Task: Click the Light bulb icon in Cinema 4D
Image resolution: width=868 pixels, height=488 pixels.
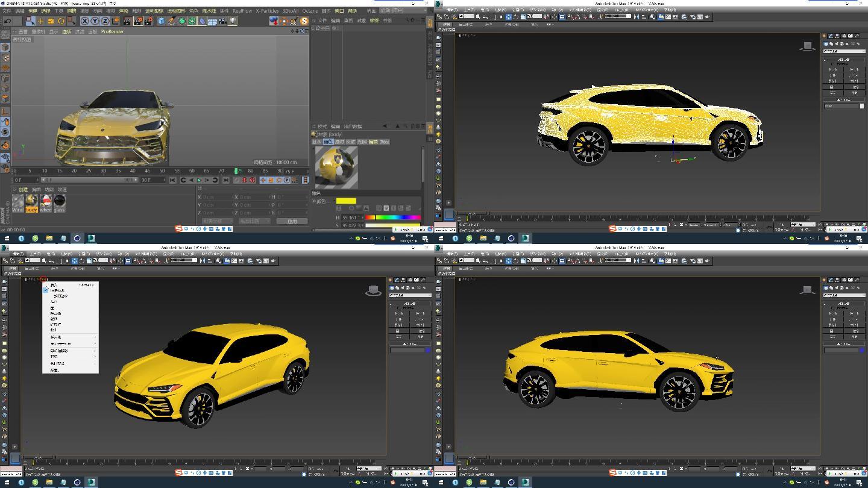Action: point(233,21)
